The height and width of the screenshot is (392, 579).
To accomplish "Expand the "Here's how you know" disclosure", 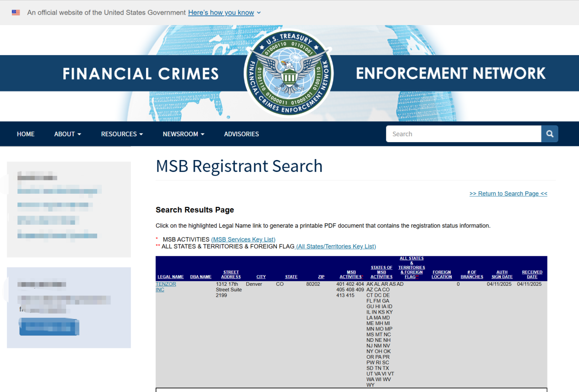I will tap(224, 13).
